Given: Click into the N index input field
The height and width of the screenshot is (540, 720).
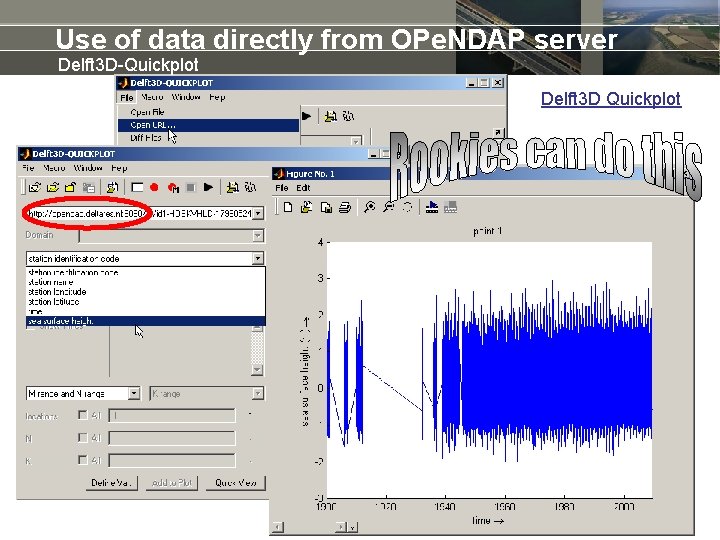Looking at the screenshot, I should tap(172, 438).
